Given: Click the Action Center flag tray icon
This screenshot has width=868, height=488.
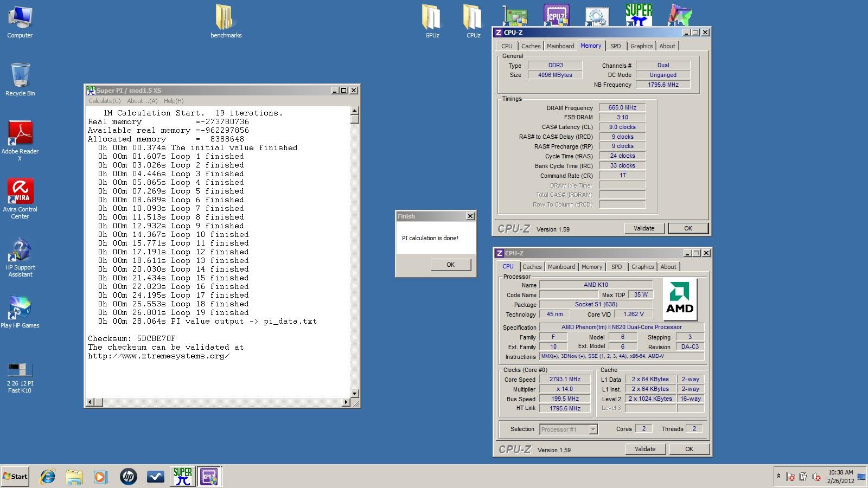Looking at the screenshot, I should [790, 477].
